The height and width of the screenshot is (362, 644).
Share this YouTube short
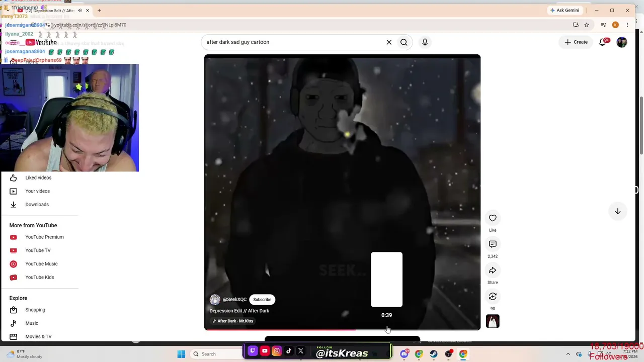[x=493, y=270]
